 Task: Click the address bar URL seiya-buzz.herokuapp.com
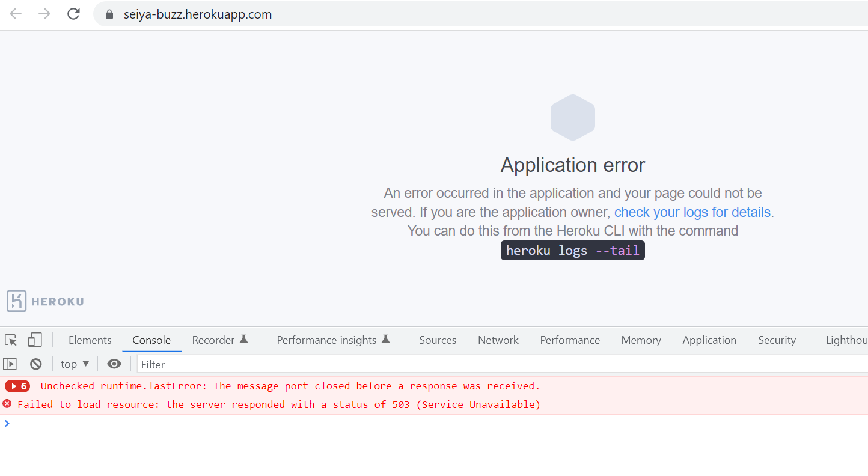198,14
